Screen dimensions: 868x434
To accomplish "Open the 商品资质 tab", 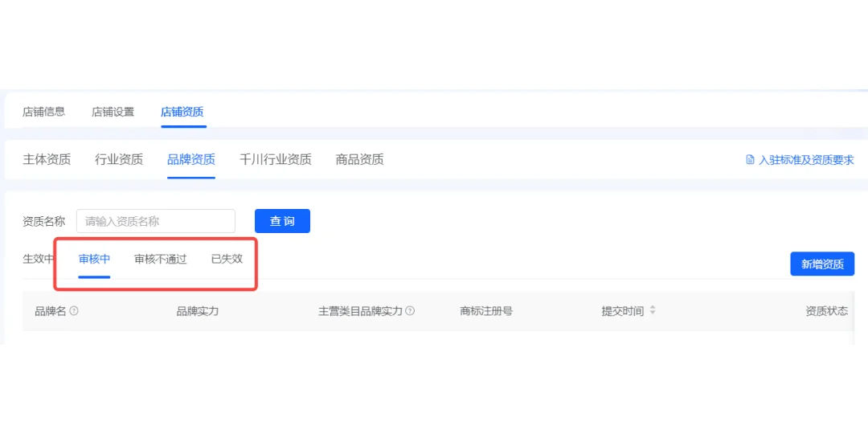I will click(x=359, y=159).
